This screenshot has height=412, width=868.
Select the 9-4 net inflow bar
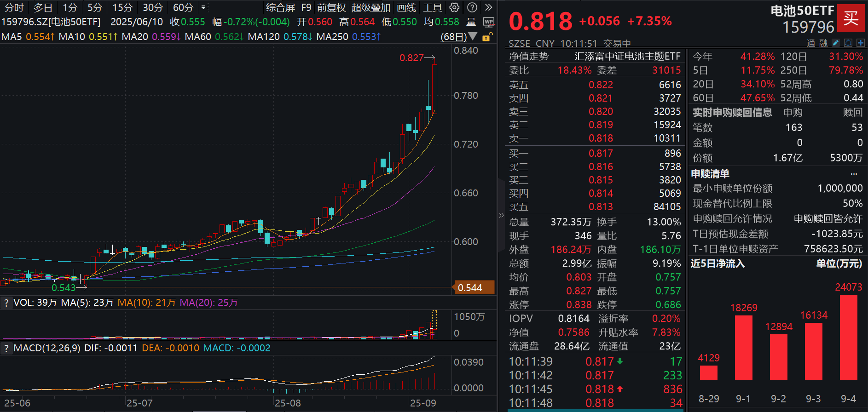click(x=849, y=338)
